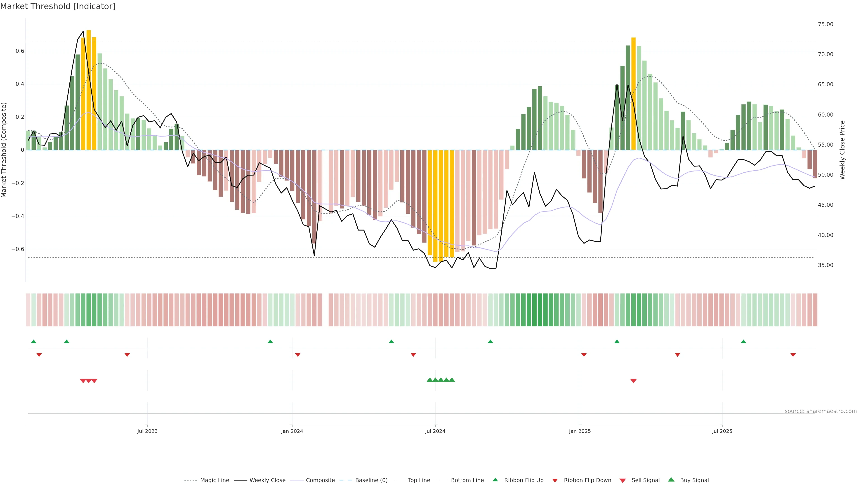868x488 pixels.
Task: Click the Ribbon Flip Down legend triangle
Action: tap(555, 481)
